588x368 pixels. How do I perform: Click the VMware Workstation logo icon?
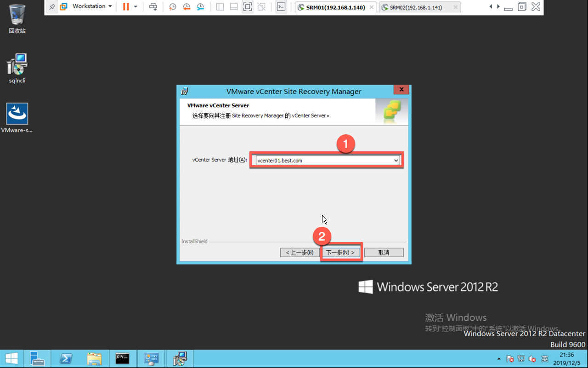[64, 7]
